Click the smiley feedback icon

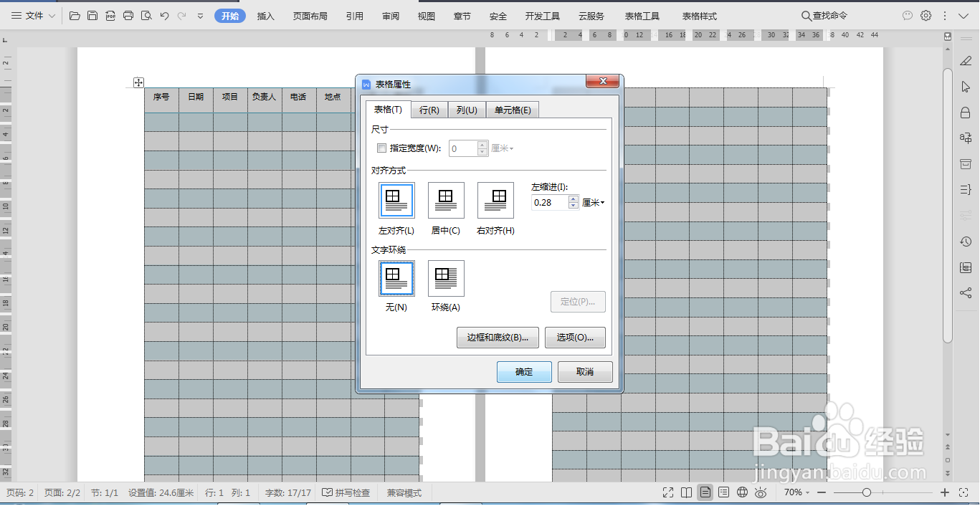[908, 16]
